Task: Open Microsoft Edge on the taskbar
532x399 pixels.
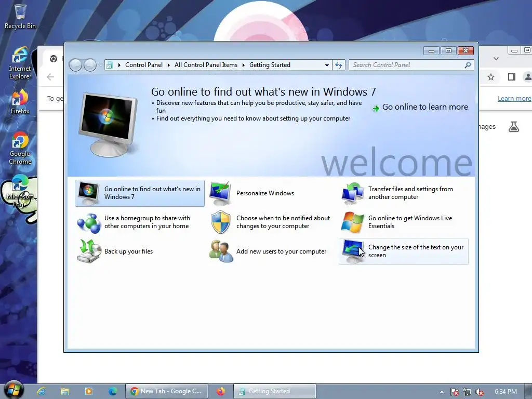Action: tap(113, 391)
